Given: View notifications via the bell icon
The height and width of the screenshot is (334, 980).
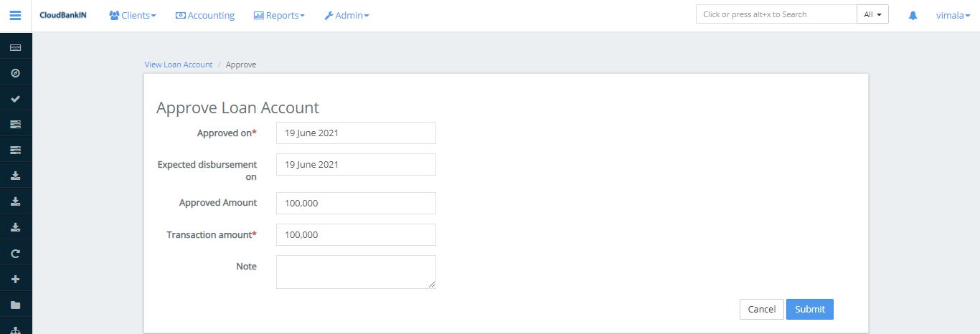Looking at the screenshot, I should (x=913, y=15).
